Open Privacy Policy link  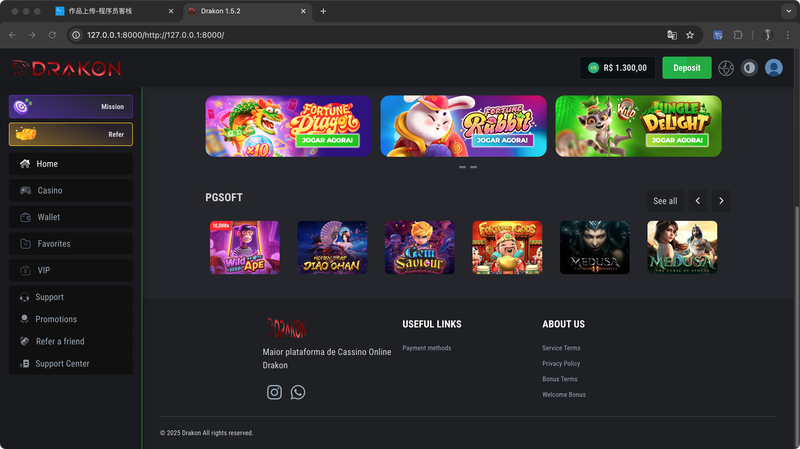tap(561, 363)
